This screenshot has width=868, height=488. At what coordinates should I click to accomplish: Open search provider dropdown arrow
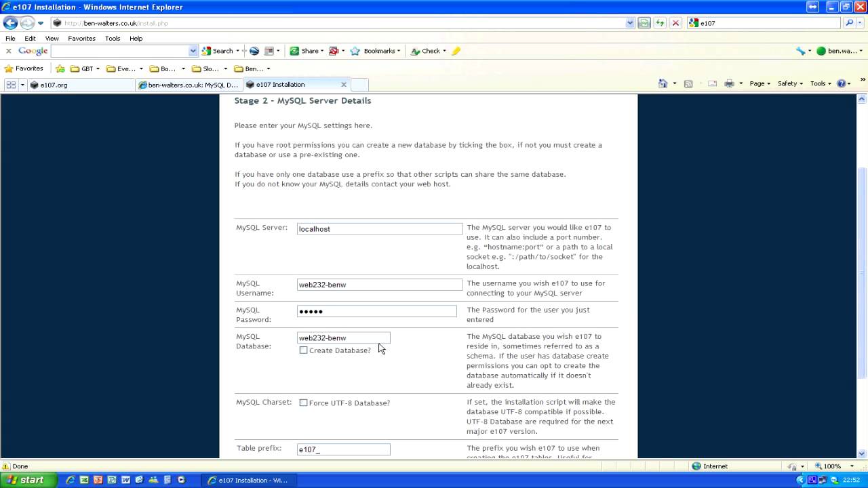[x=859, y=23]
